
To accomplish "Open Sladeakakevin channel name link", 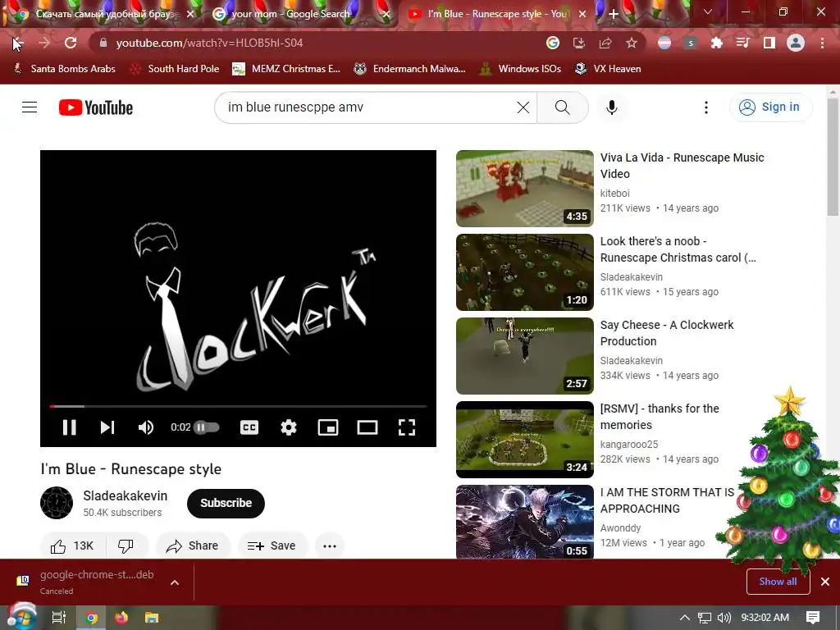I will 126,496.
